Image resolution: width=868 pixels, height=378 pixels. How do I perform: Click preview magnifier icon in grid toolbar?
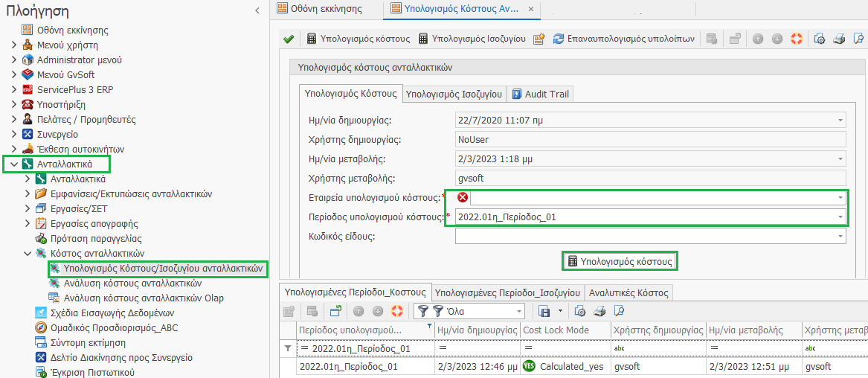click(618, 311)
